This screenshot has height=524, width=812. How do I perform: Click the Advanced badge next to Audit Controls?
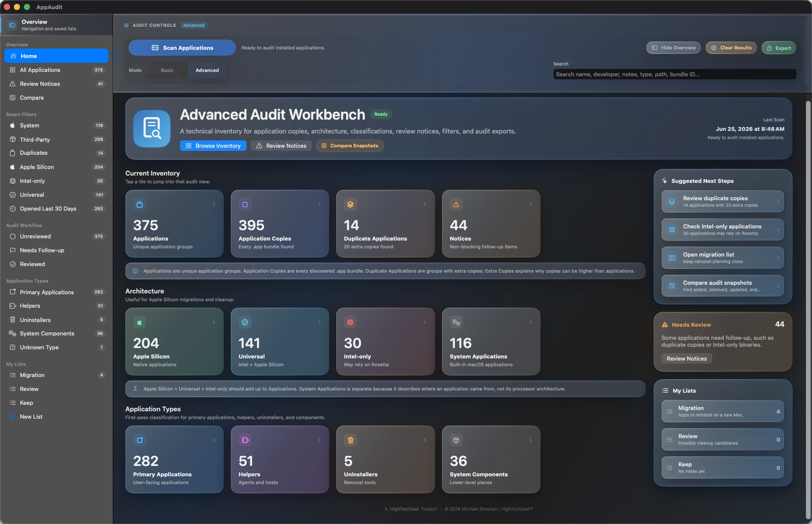193,26
